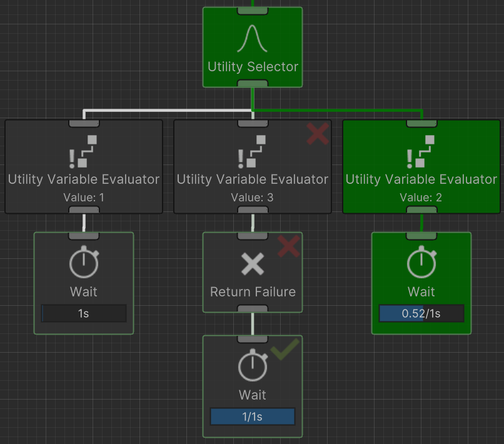This screenshot has height=444, width=504.
Task: Click the stopwatch icon above the 1/1s bar
Action: tap(252, 366)
